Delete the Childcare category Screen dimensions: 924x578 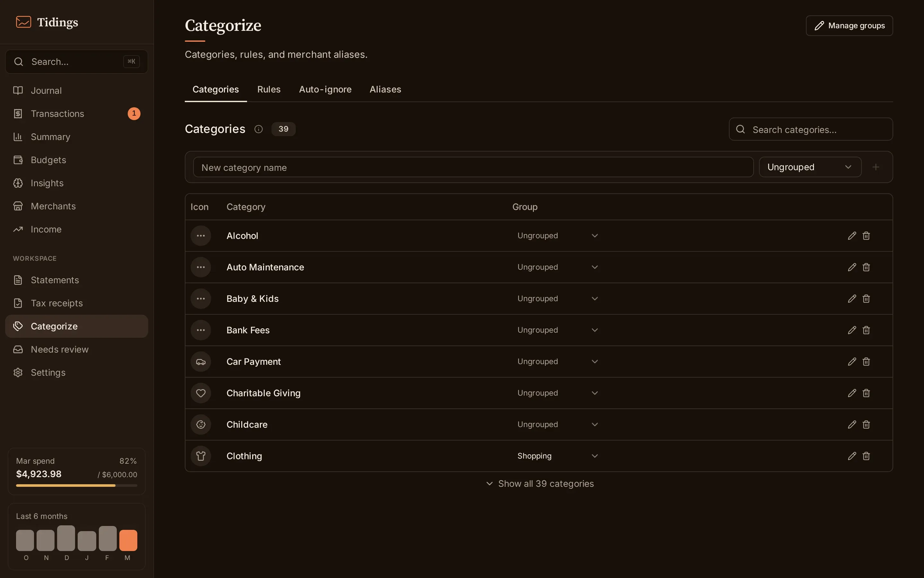[866, 424]
